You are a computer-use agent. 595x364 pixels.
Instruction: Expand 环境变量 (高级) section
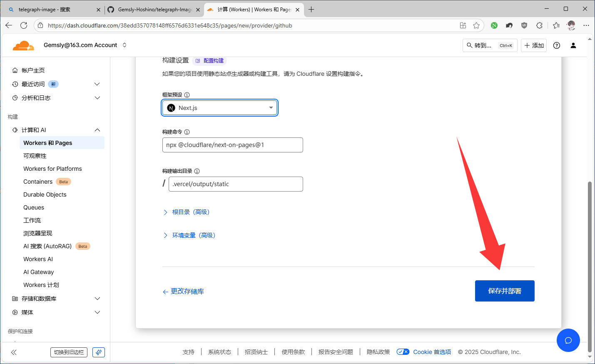(193, 235)
